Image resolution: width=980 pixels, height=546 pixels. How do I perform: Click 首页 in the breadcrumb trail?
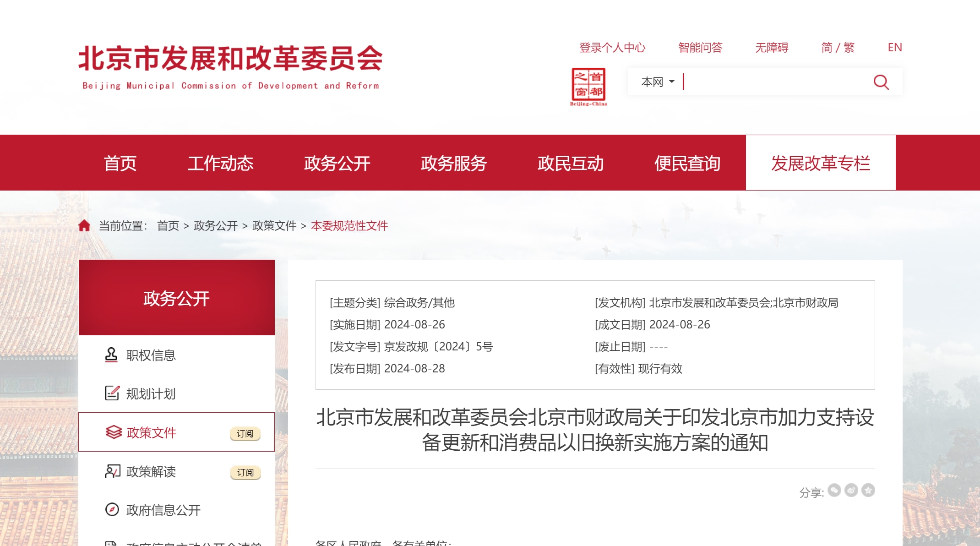tap(168, 226)
